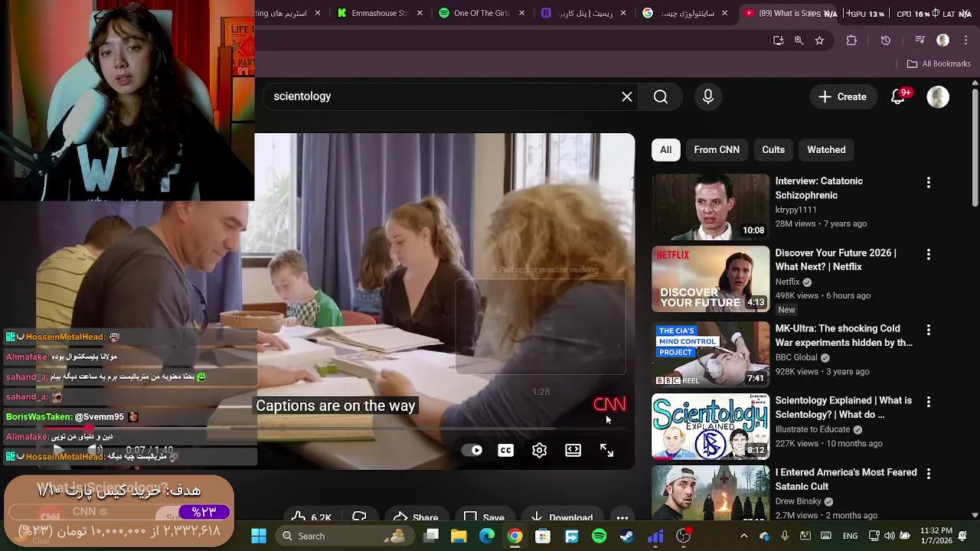Close the Emmashouse tab
The image size is (980, 551).
(x=420, y=13)
